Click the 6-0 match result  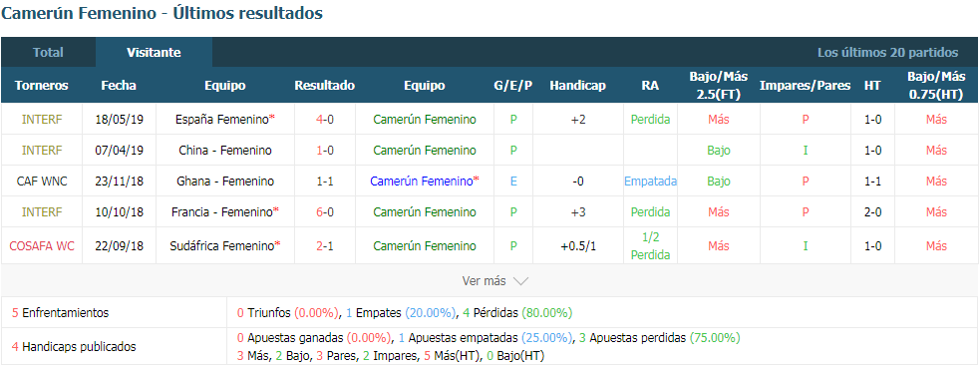(325, 212)
